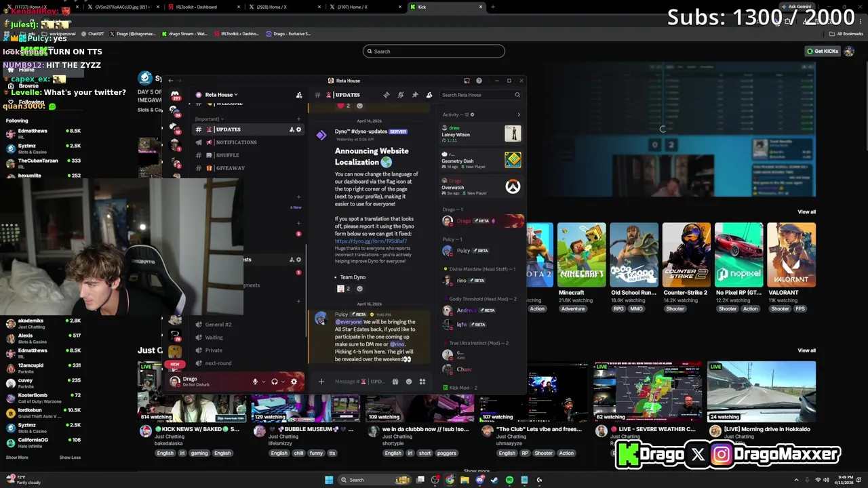Image resolution: width=868 pixels, height=488 pixels.
Task: Click Spotify icon in Windows taskbar
Action: [509, 480]
